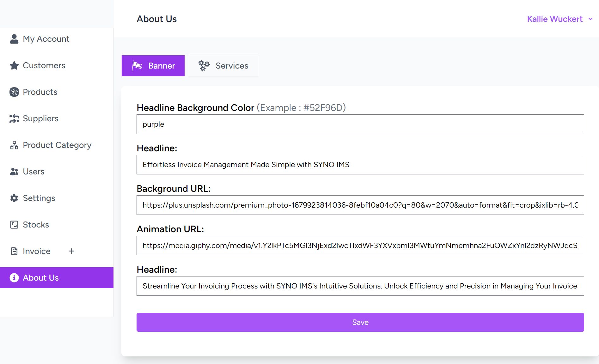The width and height of the screenshot is (599, 364).
Task: Click the Product Category hierarchy icon
Action: coord(14,145)
